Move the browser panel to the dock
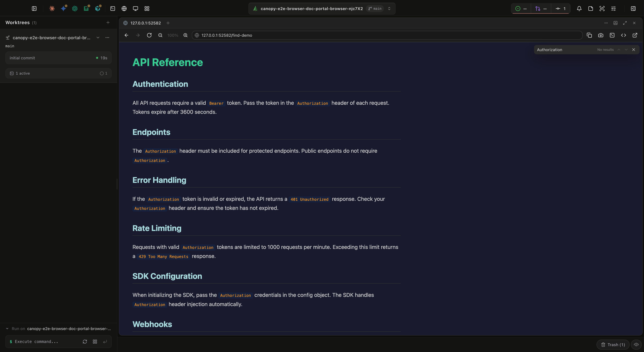 615,23
